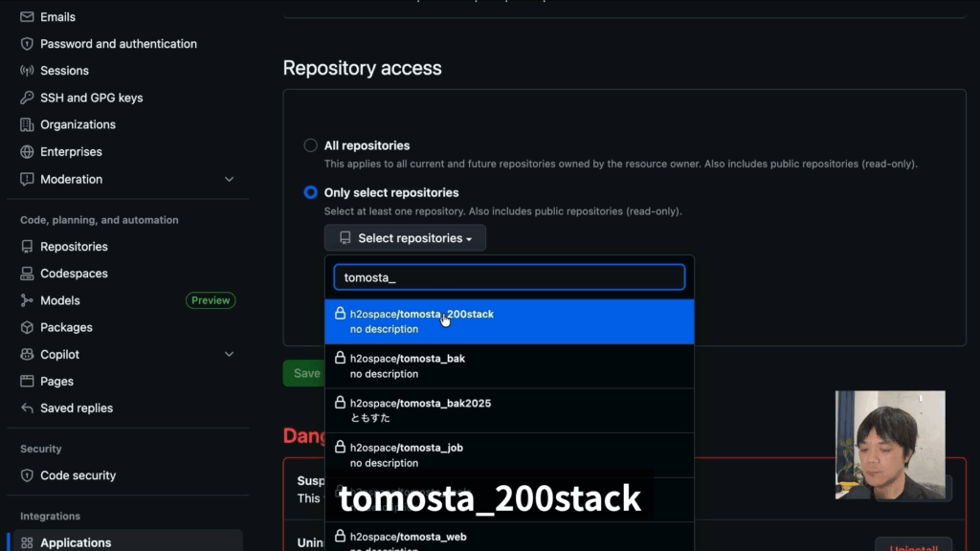Viewport: 980px width, 551px height.
Task: Click the Saved replies arrow icon
Action: [27, 408]
